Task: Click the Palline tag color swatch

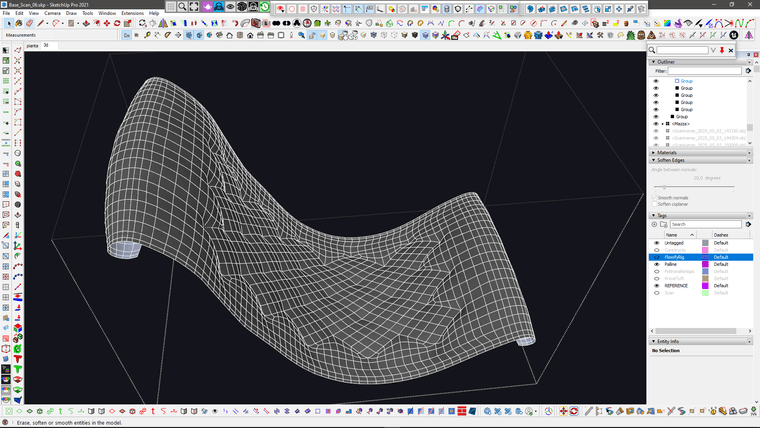Action: click(x=705, y=264)
